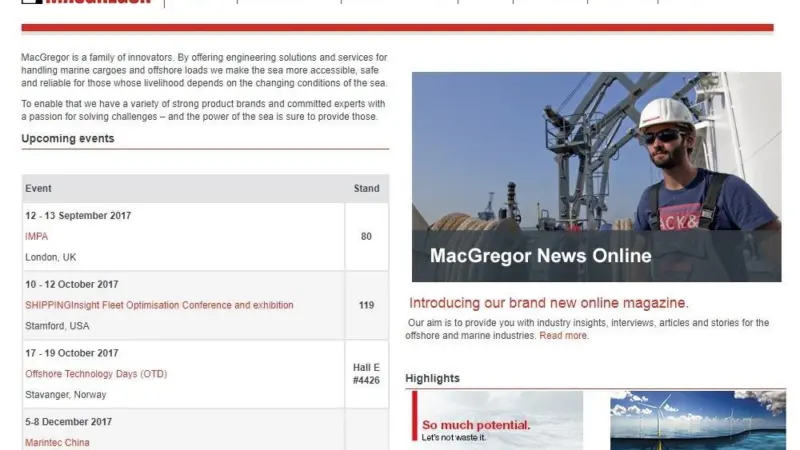Open the 'So much potential' highlight thumbnail
Viewport: 800px width, 450px height.
click(x=497, y=420)
